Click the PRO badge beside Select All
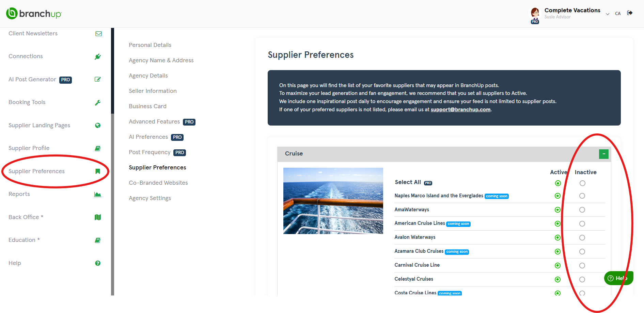 [x=428, y=183]
